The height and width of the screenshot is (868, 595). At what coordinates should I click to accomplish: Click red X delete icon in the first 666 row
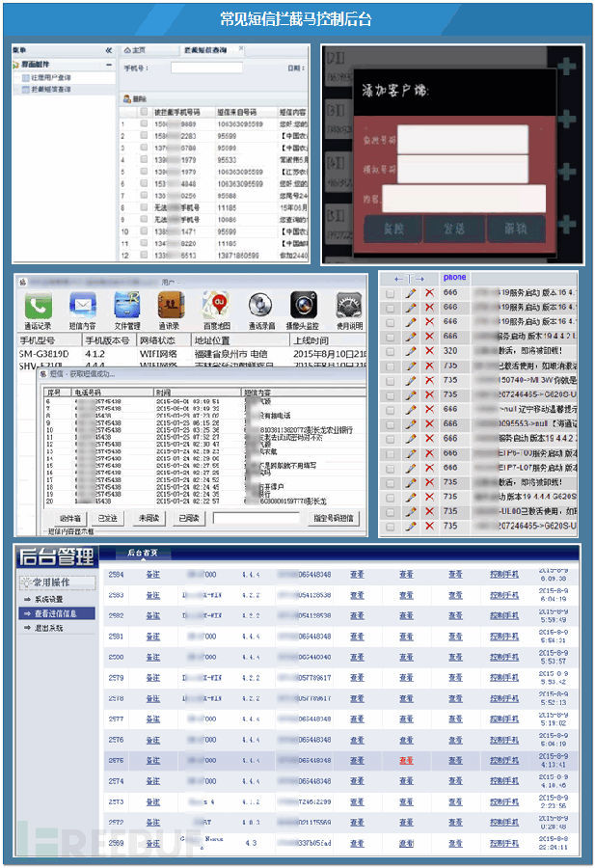coord(429,292)
